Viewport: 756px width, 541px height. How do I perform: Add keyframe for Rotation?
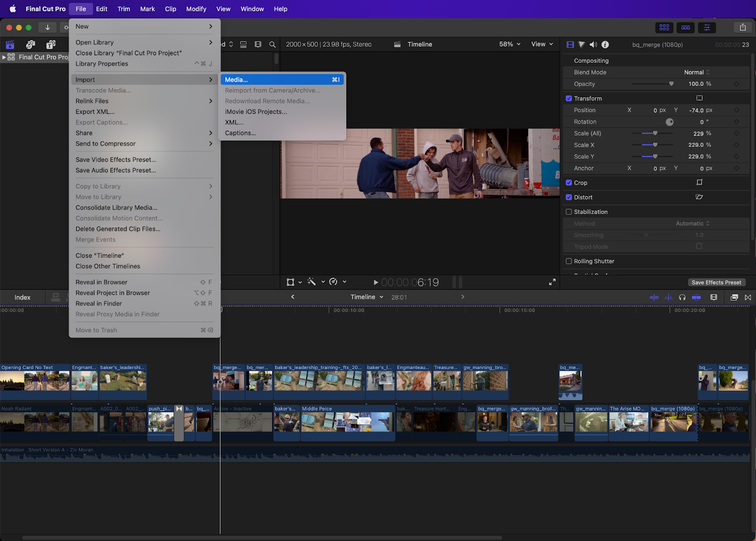(737, 122)
